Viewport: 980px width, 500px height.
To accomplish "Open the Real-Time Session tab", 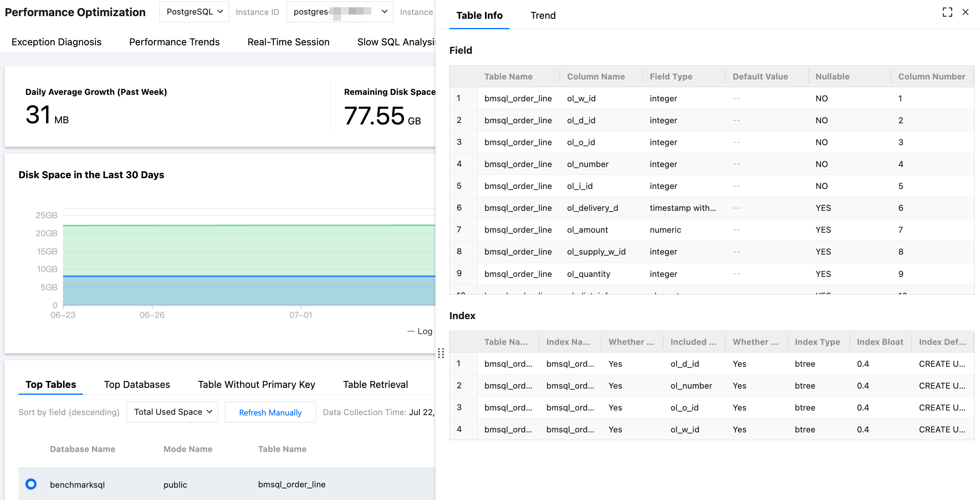I will tap(288, 42).
